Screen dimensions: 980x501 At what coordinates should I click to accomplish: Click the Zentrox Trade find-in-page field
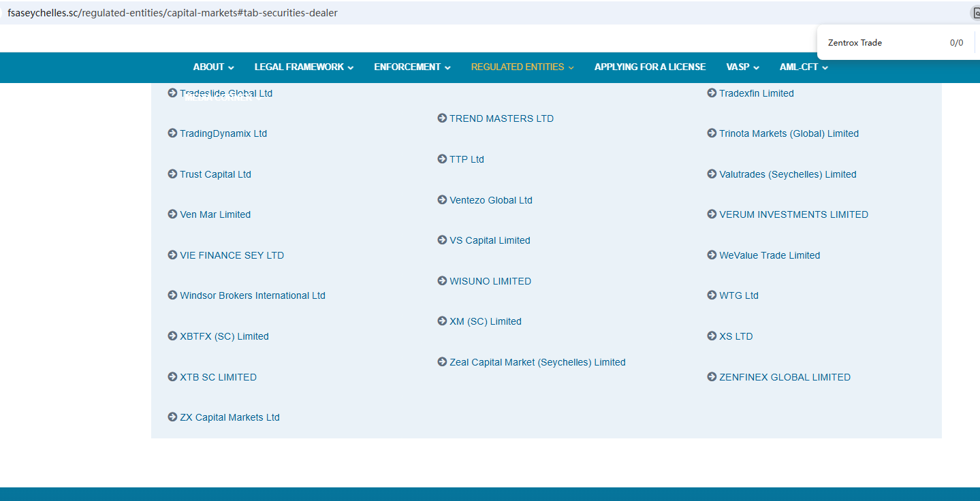coord(879,43)
